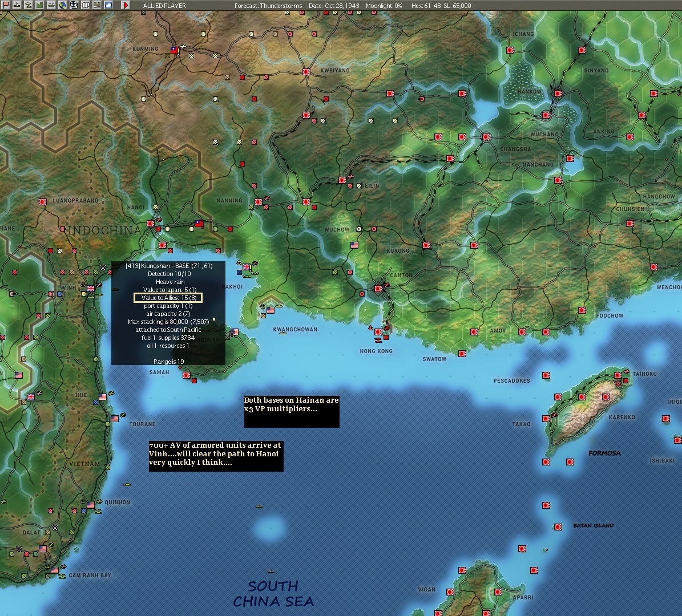Open the OP toolbar button
Image resolution: width=682 pixels, height=616 pixels.
click(85, 5)
